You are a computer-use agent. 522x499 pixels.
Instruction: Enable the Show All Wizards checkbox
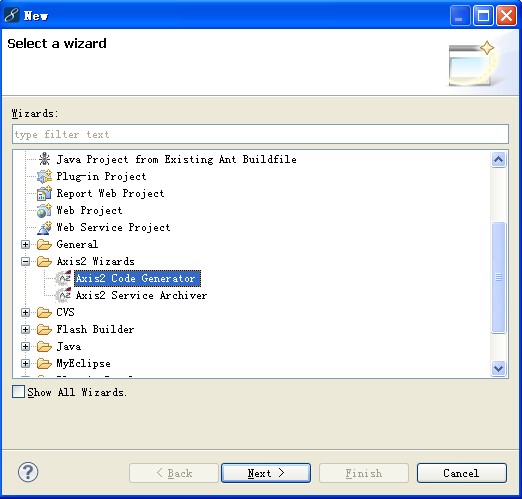tap(18, 392)
